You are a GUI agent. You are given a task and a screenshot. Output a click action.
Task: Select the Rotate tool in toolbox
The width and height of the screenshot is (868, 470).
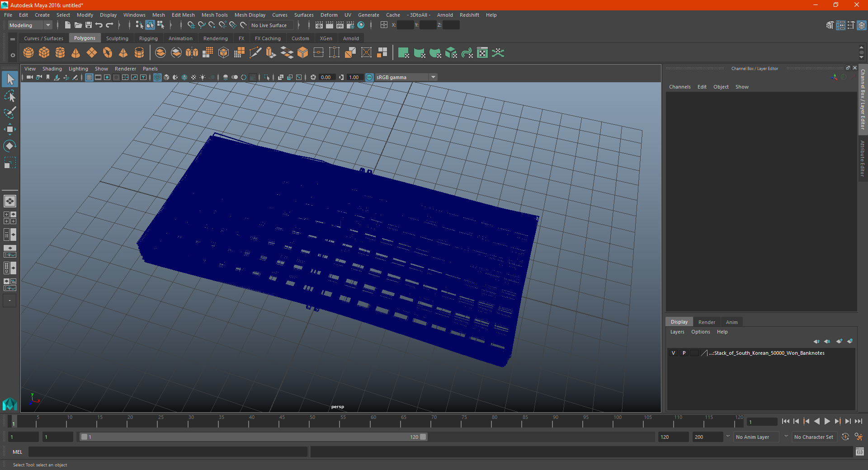(x=9, y=146)
